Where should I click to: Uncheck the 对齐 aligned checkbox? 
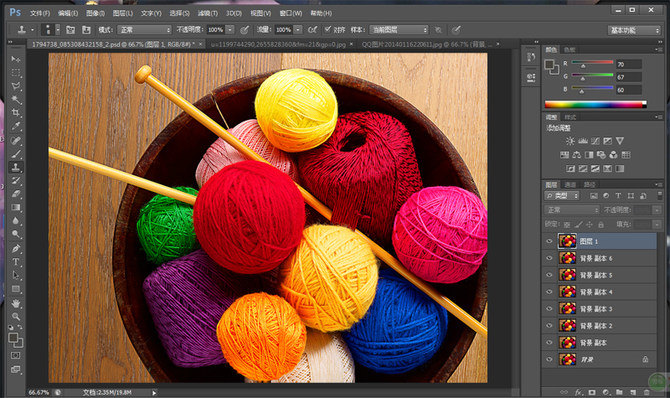tap(328, 29)
